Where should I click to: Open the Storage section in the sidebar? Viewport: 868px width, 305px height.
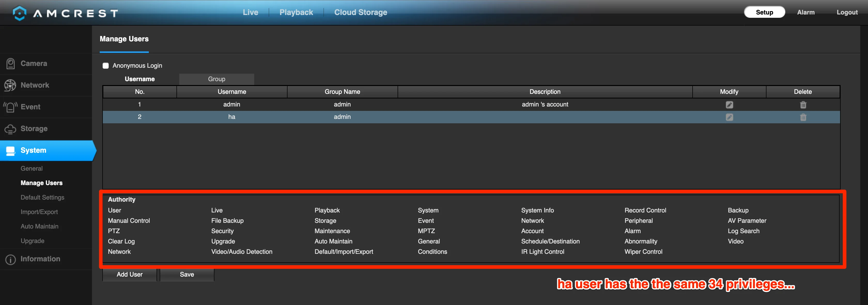click(34, 128)
